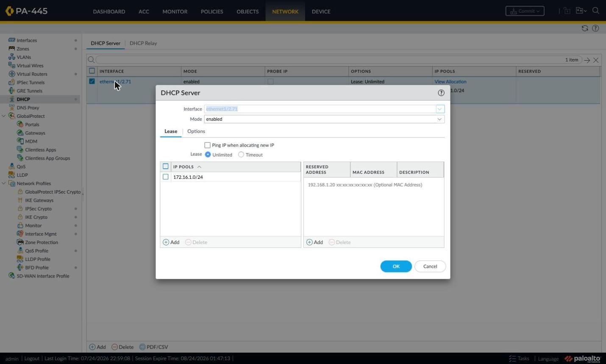Open the configuration dropdown beside Commit
The width and height of the screenshot is (606, 364).
click(x=581, y=11)
